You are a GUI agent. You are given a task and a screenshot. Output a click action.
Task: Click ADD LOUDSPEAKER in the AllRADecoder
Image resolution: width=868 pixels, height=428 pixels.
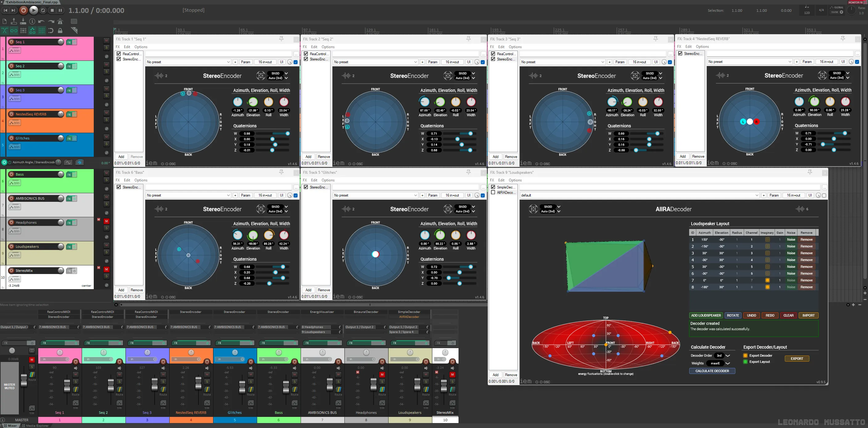click(706, 315)
